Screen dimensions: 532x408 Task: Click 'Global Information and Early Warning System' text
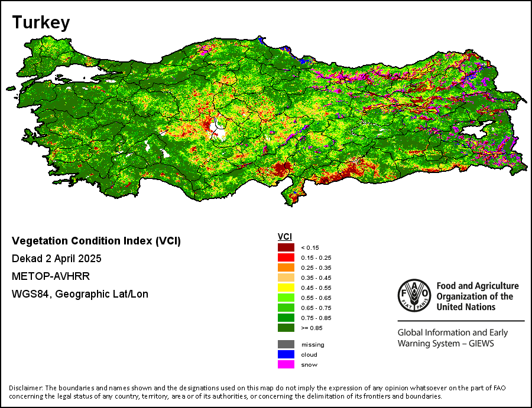[453, 338]
